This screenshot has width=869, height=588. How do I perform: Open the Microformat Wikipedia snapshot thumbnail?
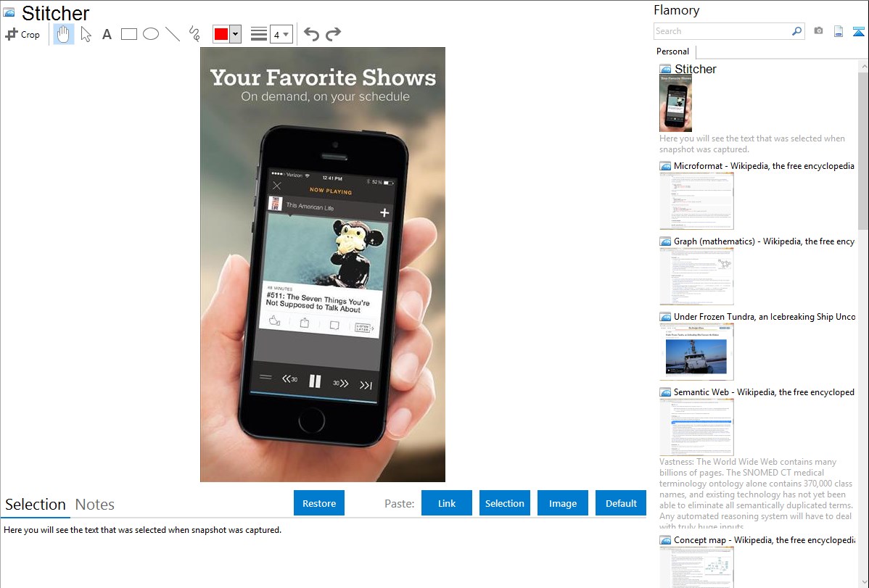tap(696, 201)
